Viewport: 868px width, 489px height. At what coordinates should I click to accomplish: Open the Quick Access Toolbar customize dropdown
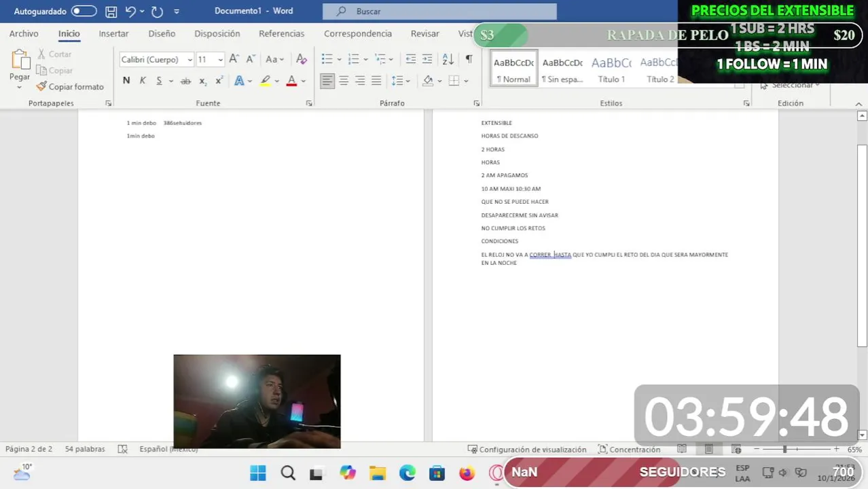[x=177, y=12]
